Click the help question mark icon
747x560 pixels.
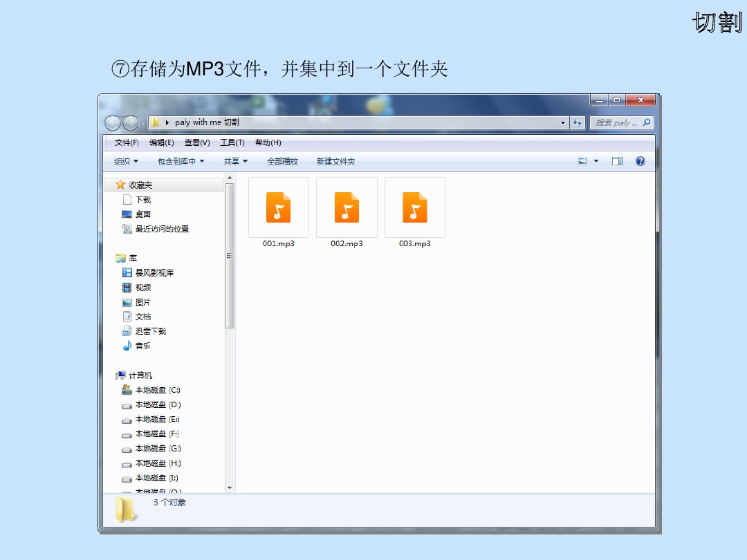(x=640, y=161)
